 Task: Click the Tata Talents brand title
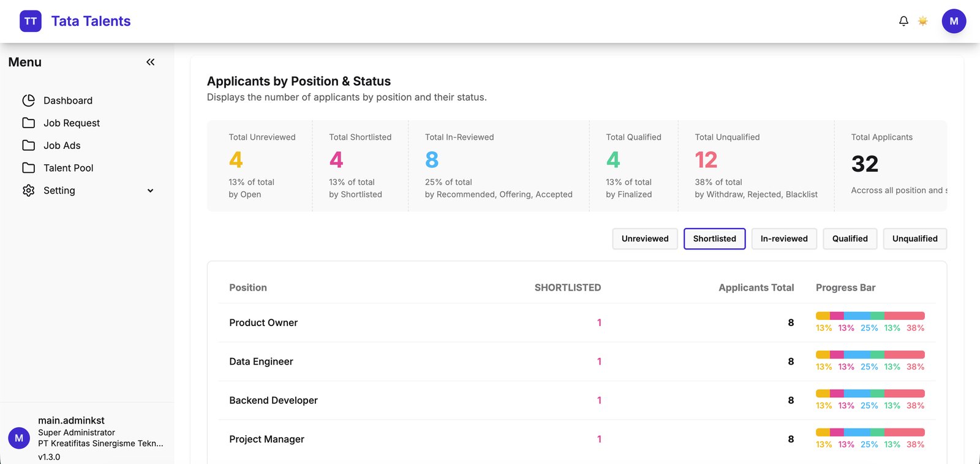91,21
